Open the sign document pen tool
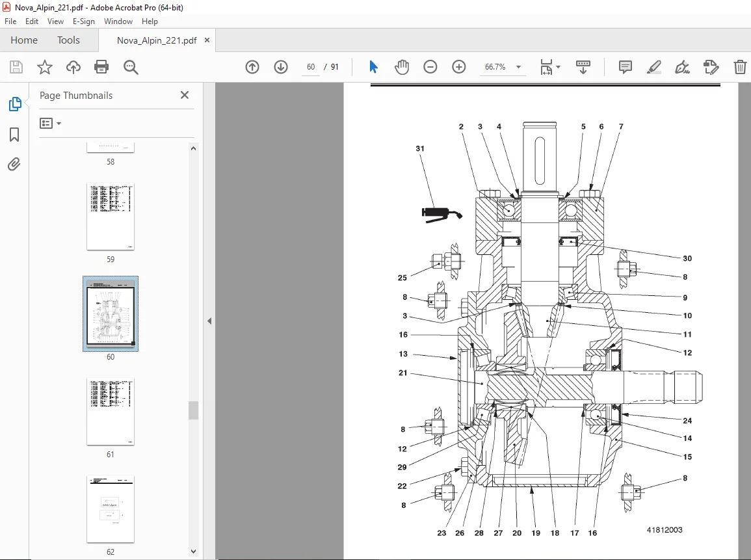This screenshot has height=560, width=751. (682, 67)
